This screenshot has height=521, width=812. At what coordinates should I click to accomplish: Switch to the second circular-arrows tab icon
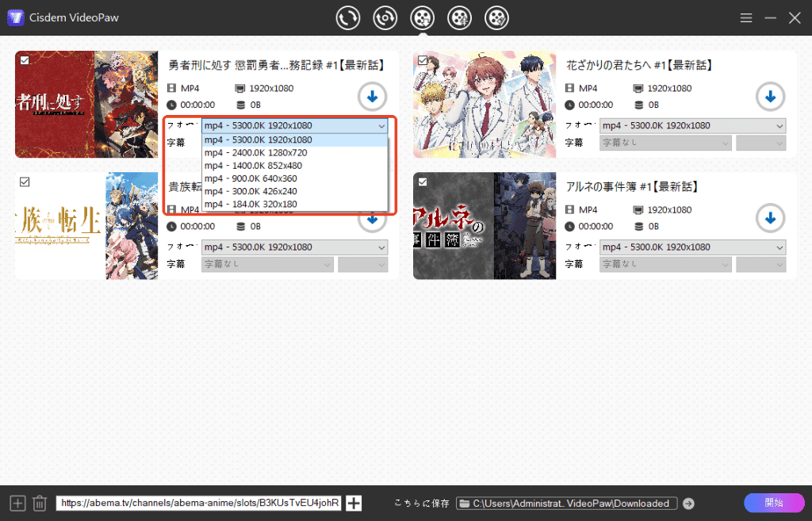tap(385, 18)
